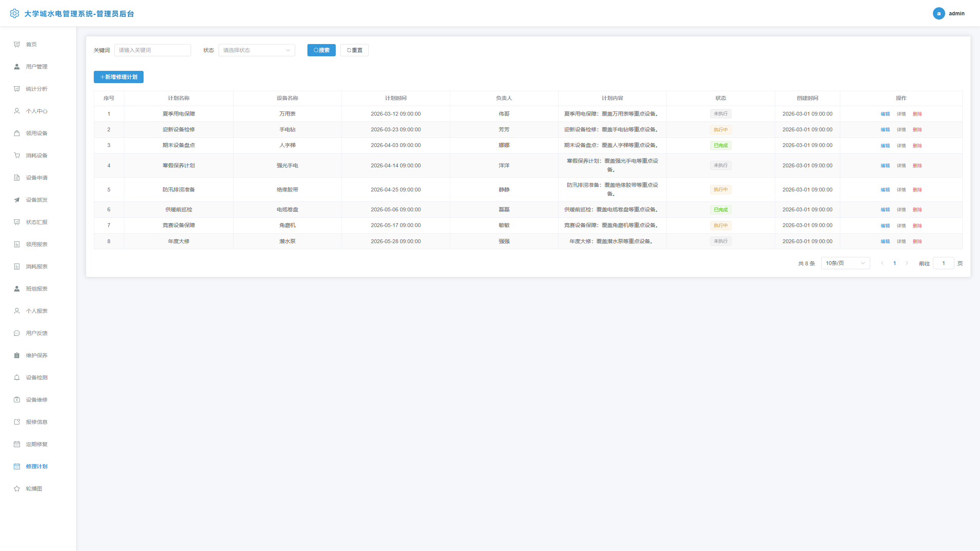Click the 维护保养 clipboard icon
The image size is (980, 551).
coord(17,355)
